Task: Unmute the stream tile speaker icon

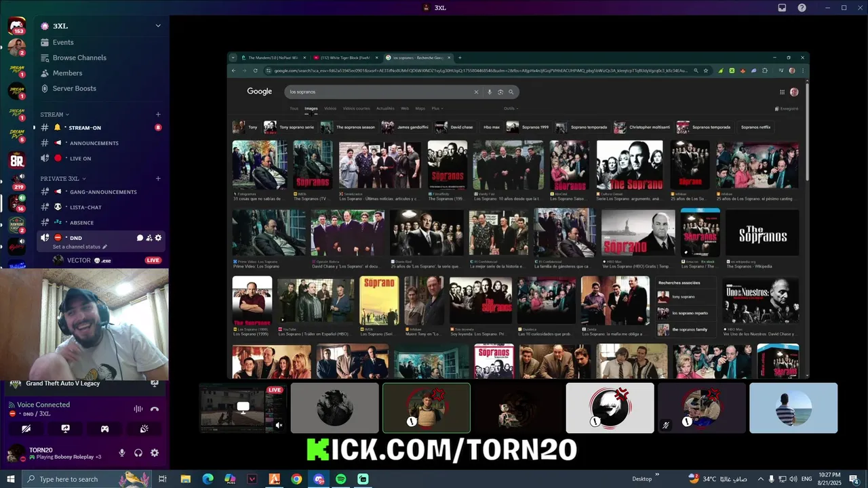Action: coord(279,425)
